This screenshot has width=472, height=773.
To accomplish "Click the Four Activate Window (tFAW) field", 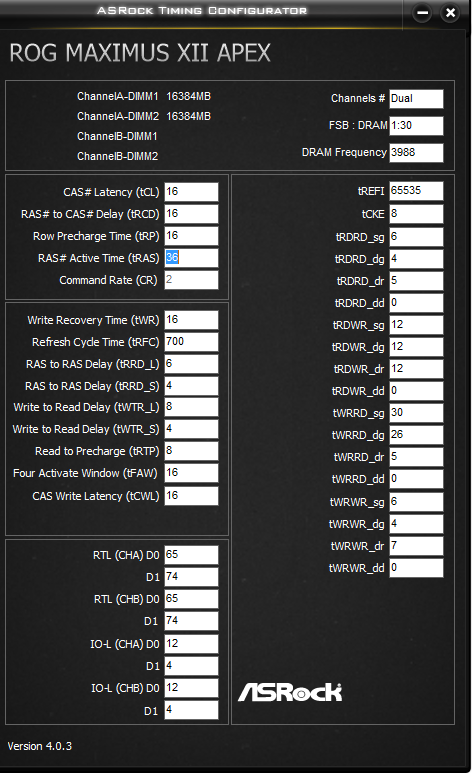I will (191, 473).
